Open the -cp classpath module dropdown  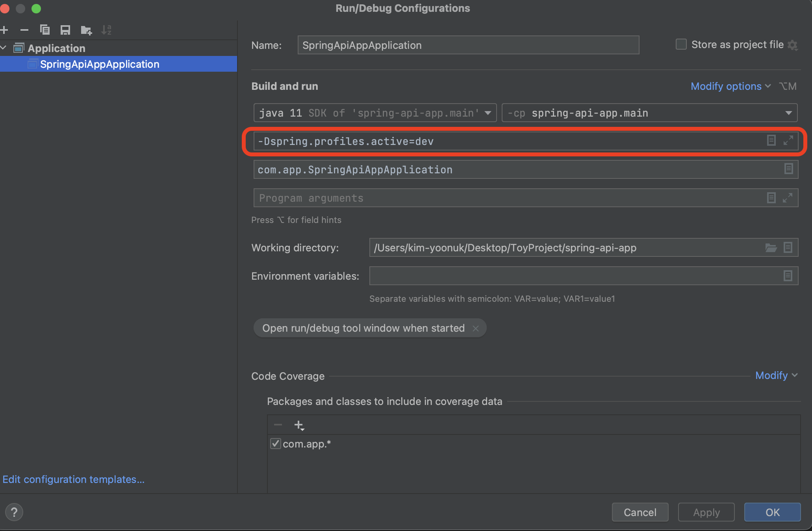click(789, 113)
